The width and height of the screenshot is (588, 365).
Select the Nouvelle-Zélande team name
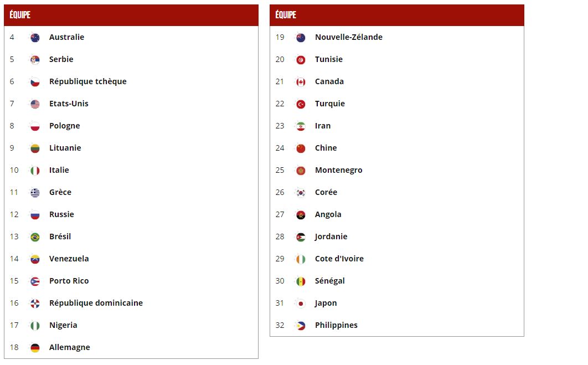(348, 37)
